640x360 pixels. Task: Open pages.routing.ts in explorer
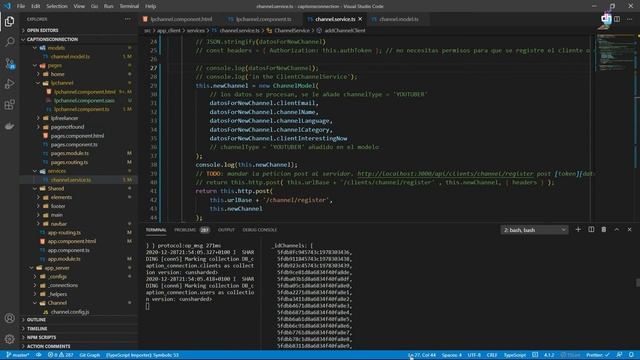click(69, 162)
